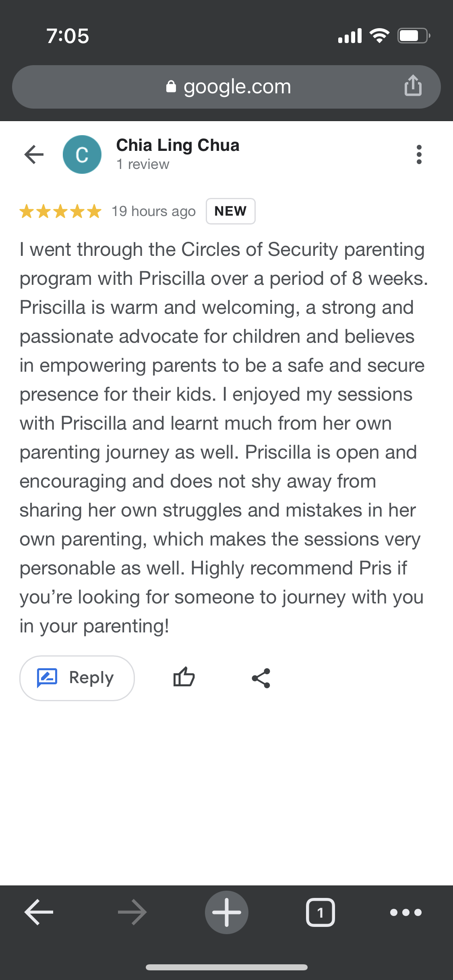
Task: Click the reviewer name Chia Ling Chua
Action: coord(178,146)
